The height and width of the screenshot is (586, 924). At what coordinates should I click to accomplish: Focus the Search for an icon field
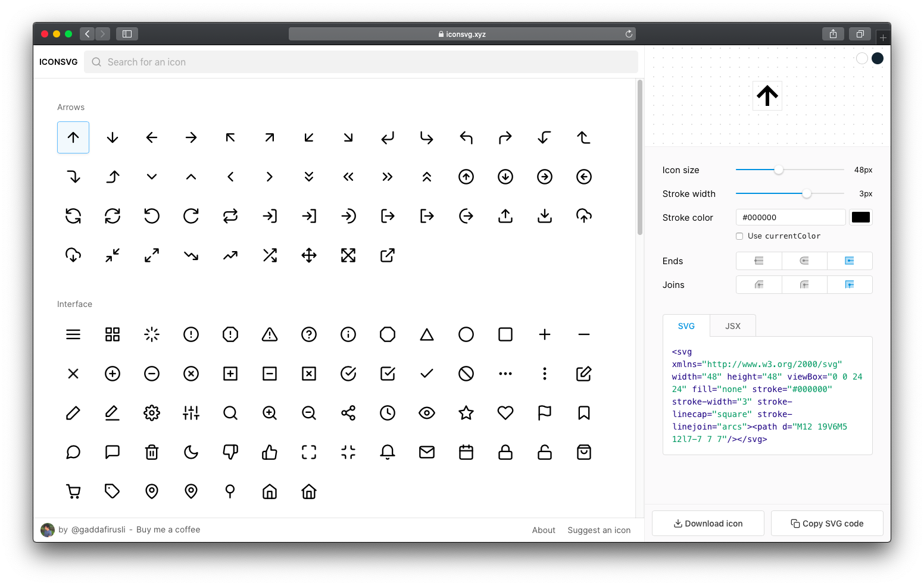(x=369, y=62)
